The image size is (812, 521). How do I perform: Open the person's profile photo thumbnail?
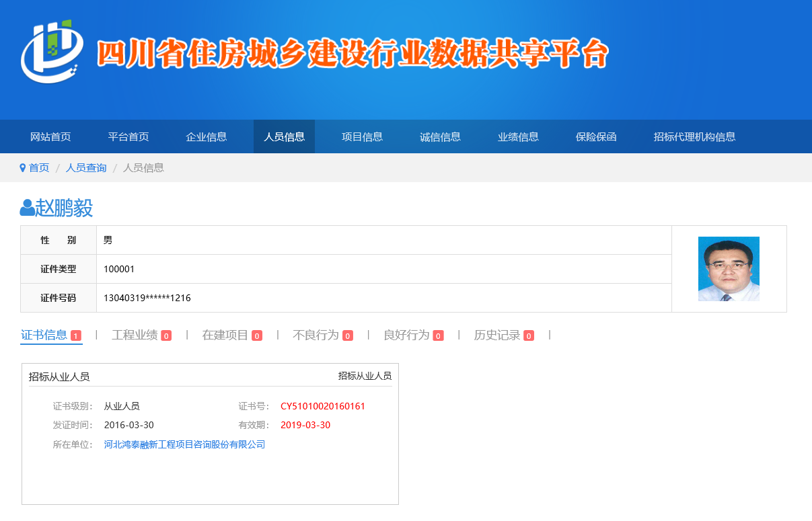click(x=729, y=269)
